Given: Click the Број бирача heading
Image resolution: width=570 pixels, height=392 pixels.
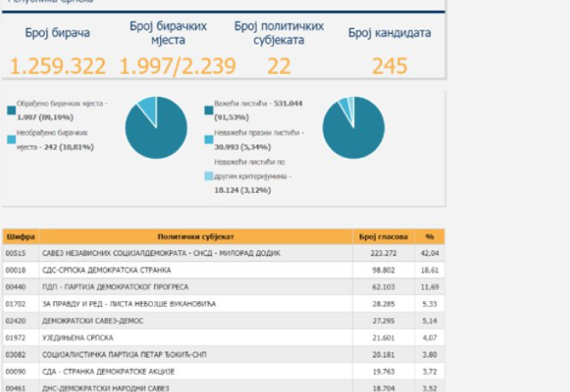Looking at the screenshot, I should (x=58, y=33).
